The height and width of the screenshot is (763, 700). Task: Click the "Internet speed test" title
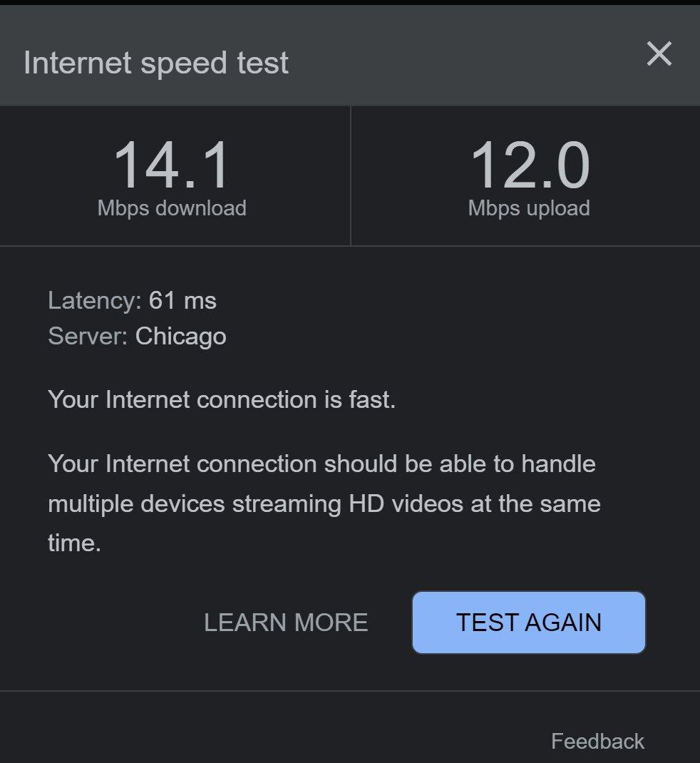(156, 63)
